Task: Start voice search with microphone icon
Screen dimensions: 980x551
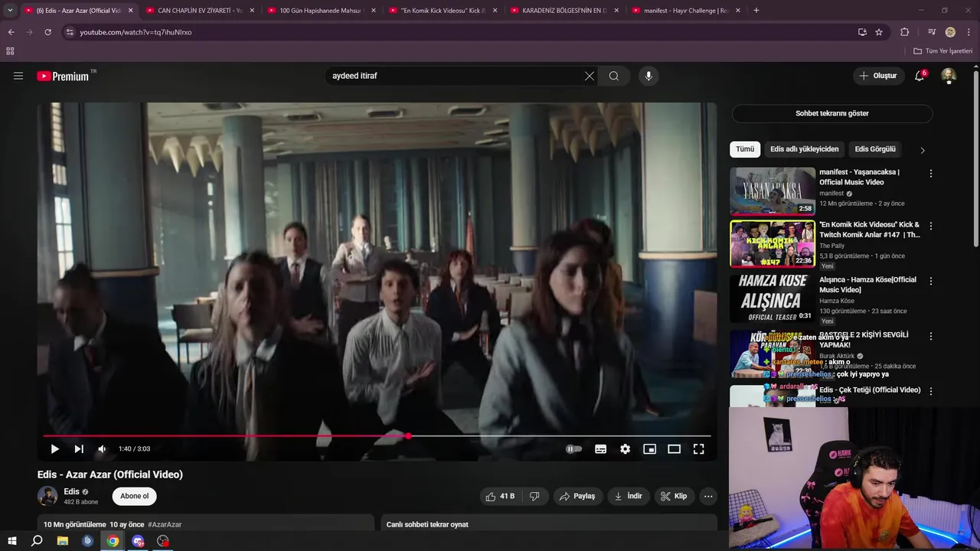Action: [x=648, y=76]
